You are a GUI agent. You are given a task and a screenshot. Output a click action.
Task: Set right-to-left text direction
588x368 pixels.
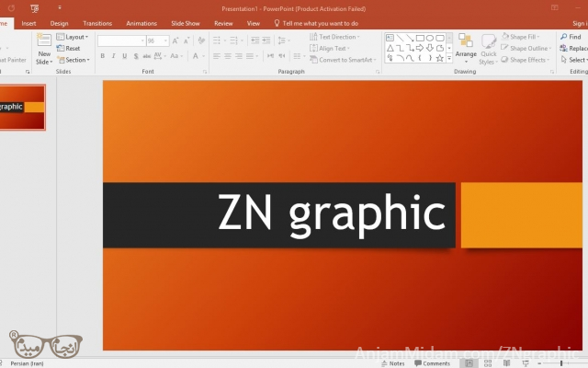[x=282, y=56]
